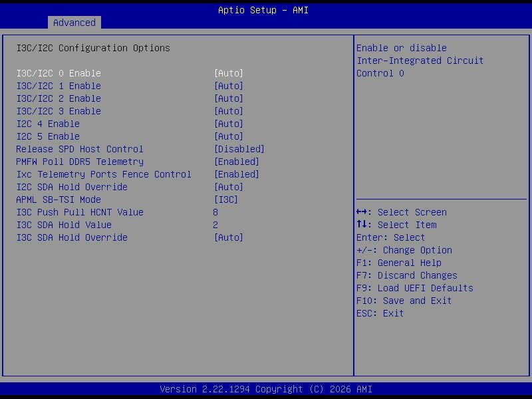
Task: Click [Enabled] value of PMFW Poll DDR5
Action: point(237,162)
